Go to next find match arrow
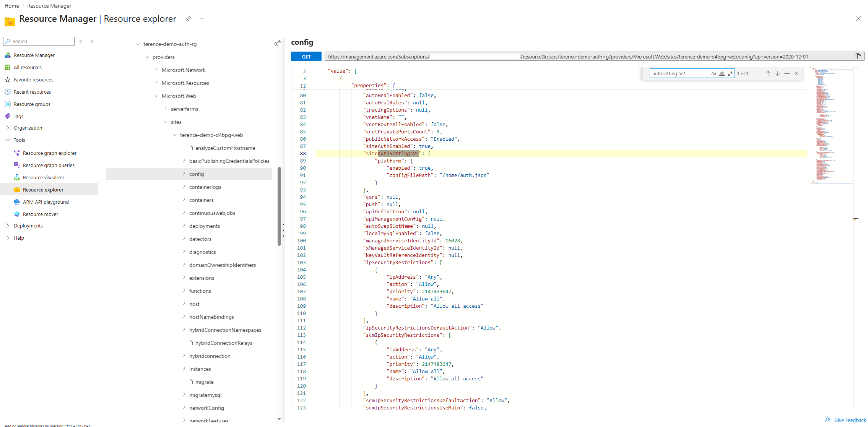Image resolution: width=868 pixels, height=427 pixels. pyautogui.click(x=777, y=73)
